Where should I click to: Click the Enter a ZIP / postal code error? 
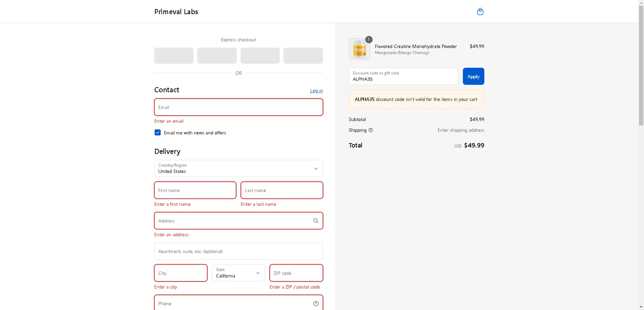coord(295,287)
